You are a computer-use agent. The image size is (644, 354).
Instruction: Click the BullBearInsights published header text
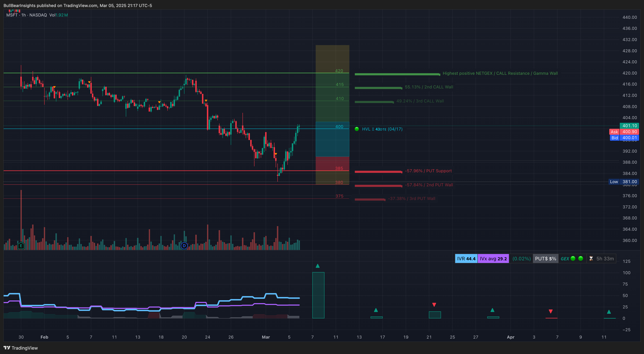[x=78, y=5]
